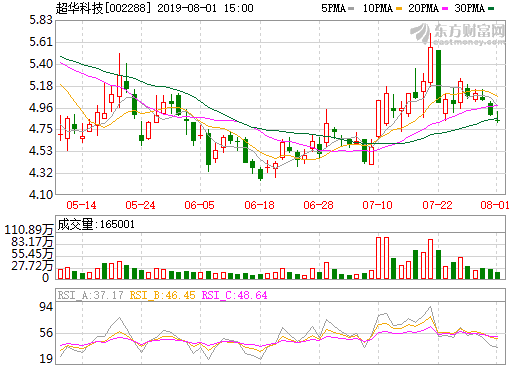
Task: Click the eastmoney watermark logo
Action: [457, 34]
